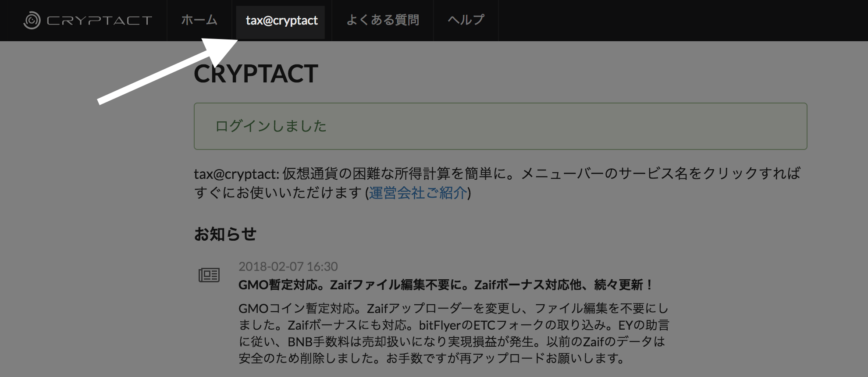This screenshot has width=868, height=377.
Task: Click the 2018-02-07 16:30 timestamp
Action: [288, 267]
